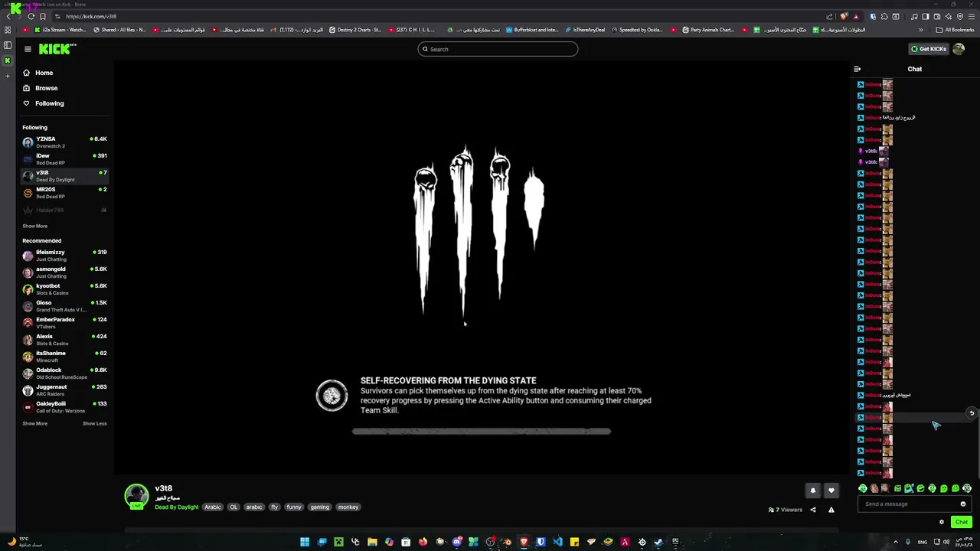Viewport: 980px width, 551px height.
Task: Select the funny tag
Action: point(294,507)
